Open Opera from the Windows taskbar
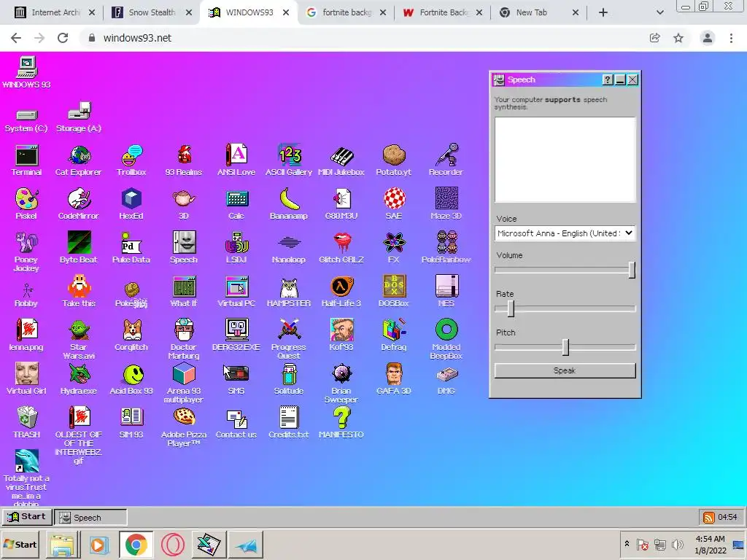The image size is (747, 560). pos(172,544)
